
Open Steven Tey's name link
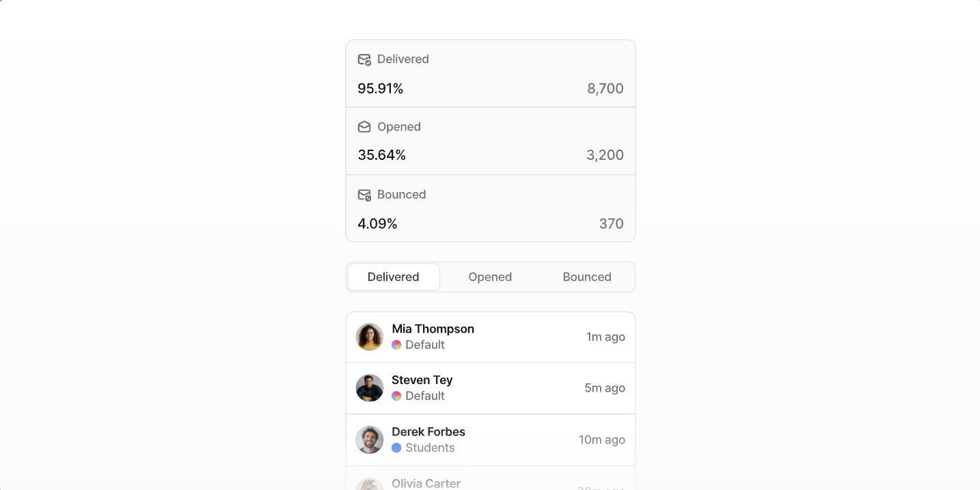422,380
